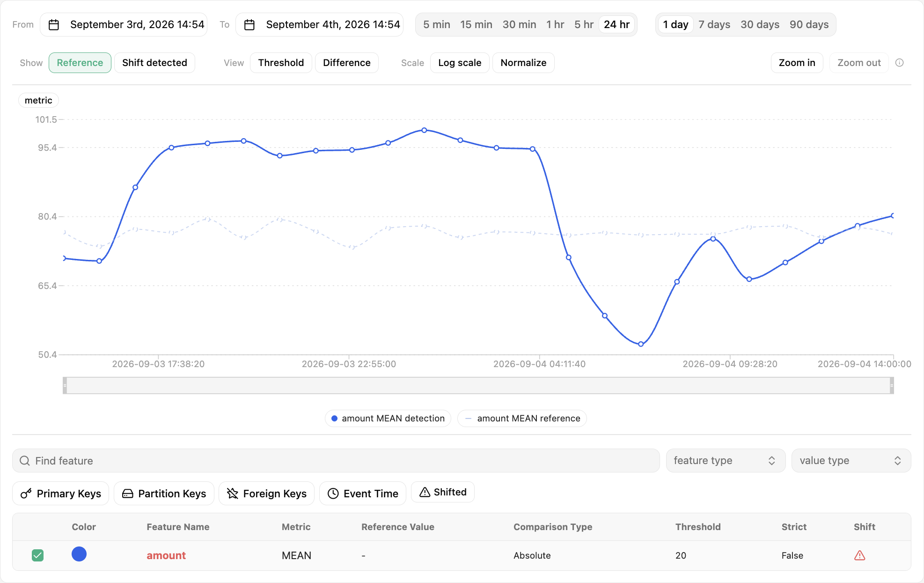Toggle the Primary Keys filter
This screenshot has width=924, height=583.
60,494
